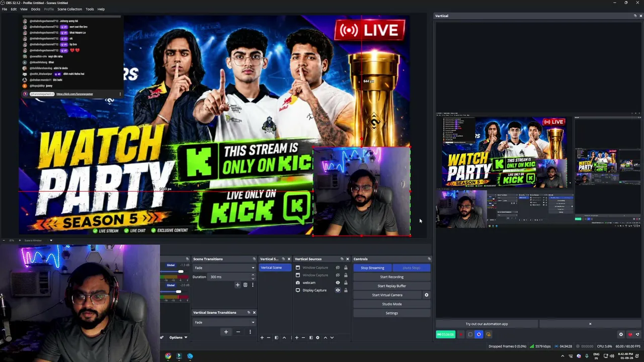Click the red heart icon
644x362 pixels.
pos(630,334)
